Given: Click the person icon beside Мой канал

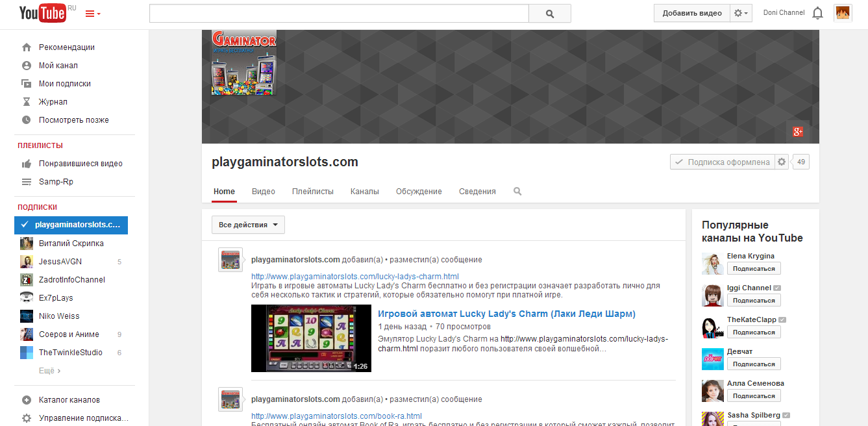Looking at the screenshot, I should pyautogui.click(x=27, y=66).
